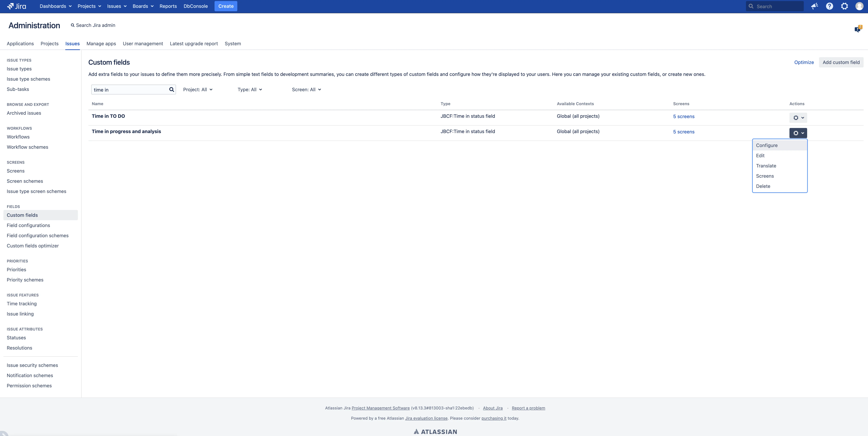Open Issue type schemes in sidebar
This screenshot has height=436, width=868.
(x=28, y=79)
